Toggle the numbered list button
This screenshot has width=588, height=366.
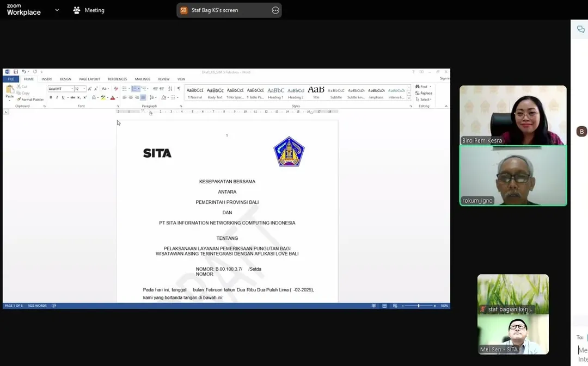click(134, 89)
